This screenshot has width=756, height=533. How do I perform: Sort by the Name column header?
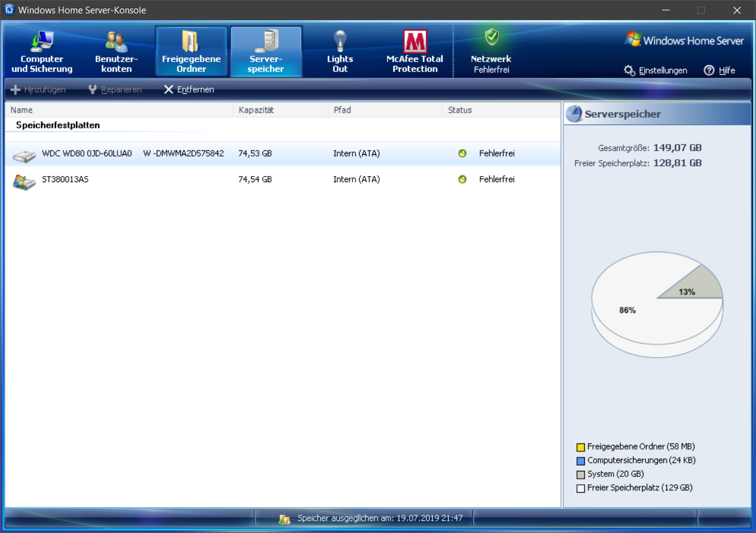click(x=119, y=110)
